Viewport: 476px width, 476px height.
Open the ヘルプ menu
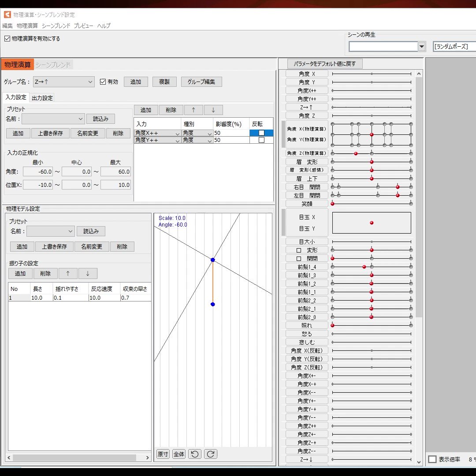[x=104, y=26]
